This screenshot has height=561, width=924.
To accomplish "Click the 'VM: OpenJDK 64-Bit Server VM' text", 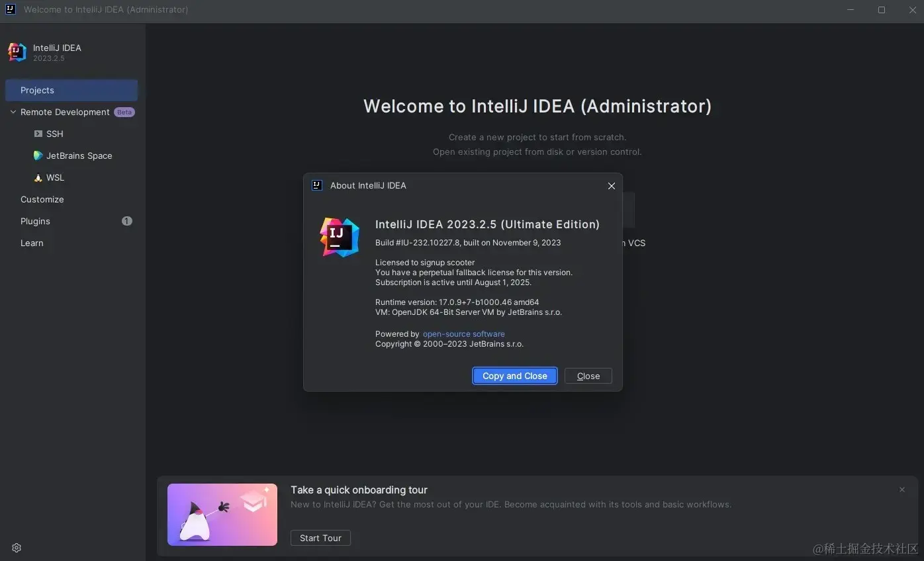I will click(x=469, y=312).
